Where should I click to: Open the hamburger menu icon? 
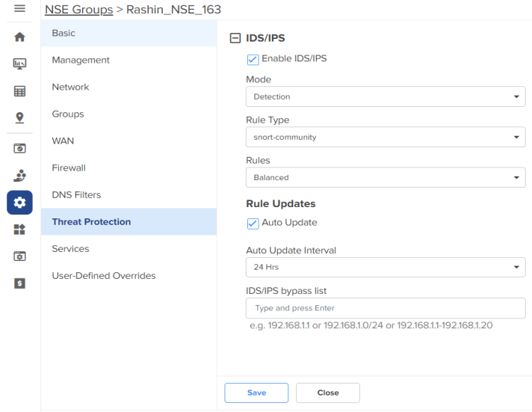tap(19, 8)
